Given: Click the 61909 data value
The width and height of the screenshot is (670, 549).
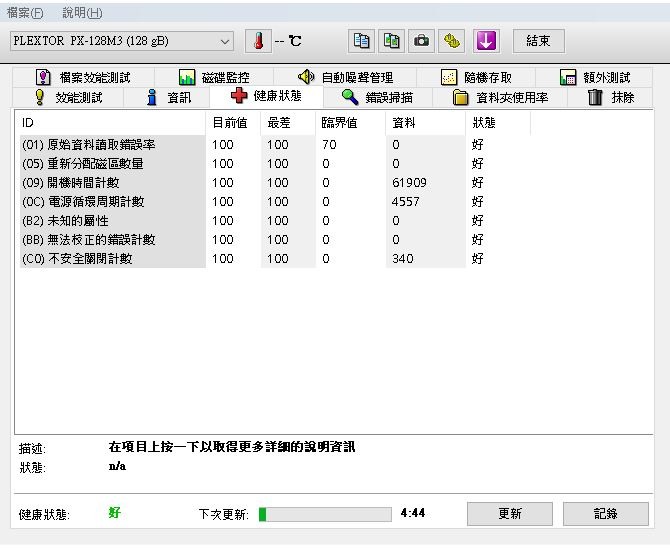Looking at the screenshot, I should tap(409, 183).
